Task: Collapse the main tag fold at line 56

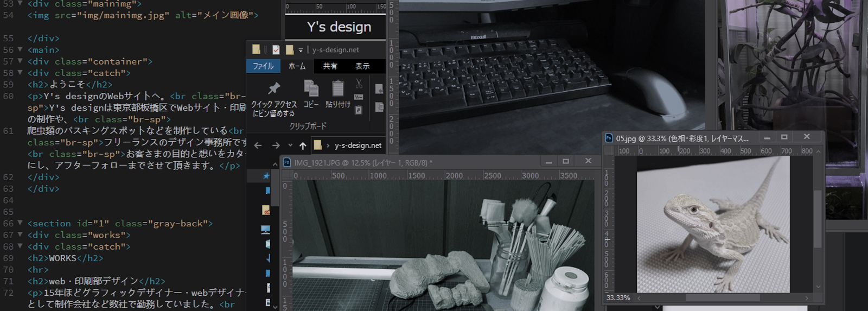Action: pos(20,49)
